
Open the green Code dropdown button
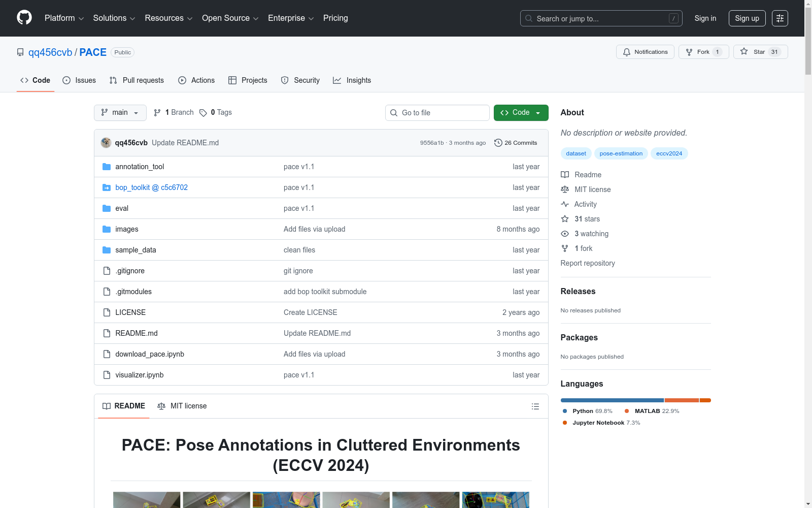(x=521, y=113)
